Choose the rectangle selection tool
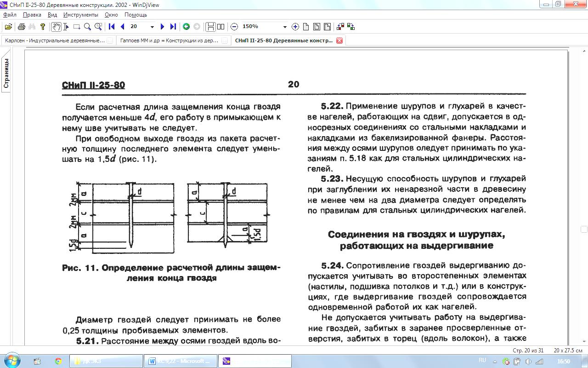 click(77, 27)
